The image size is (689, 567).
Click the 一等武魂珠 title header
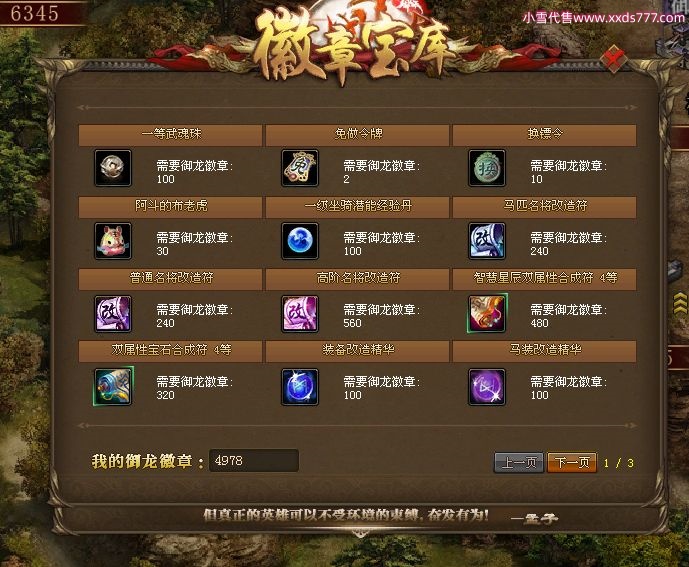(170, 134)
